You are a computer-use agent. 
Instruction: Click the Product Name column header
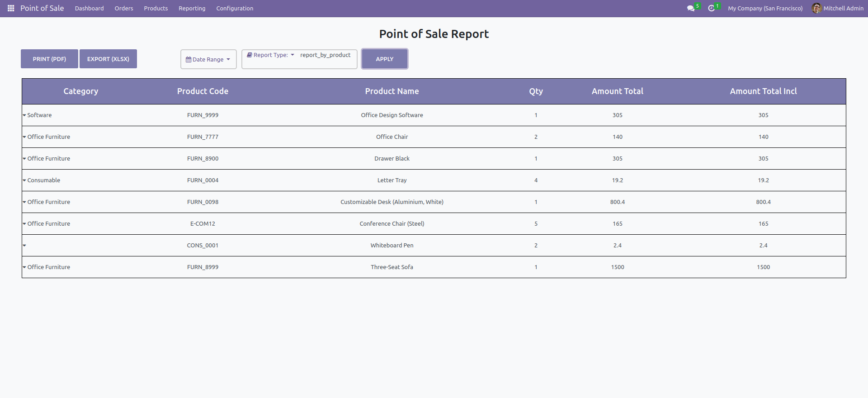392,91
